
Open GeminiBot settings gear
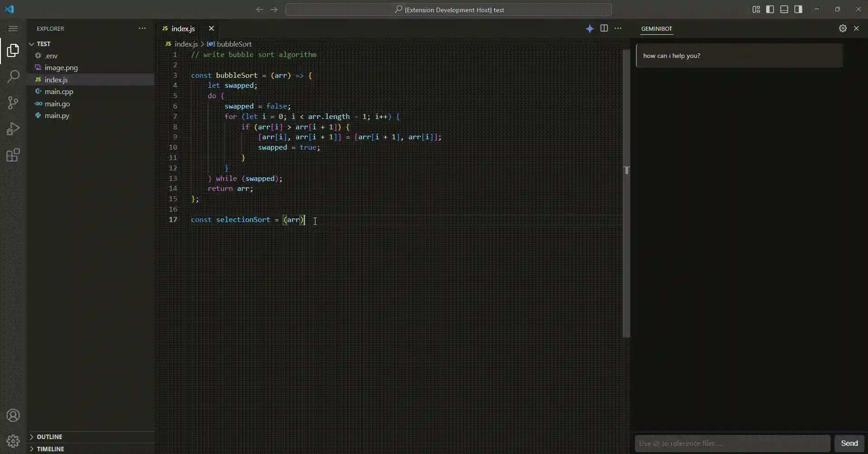(842, 28)
